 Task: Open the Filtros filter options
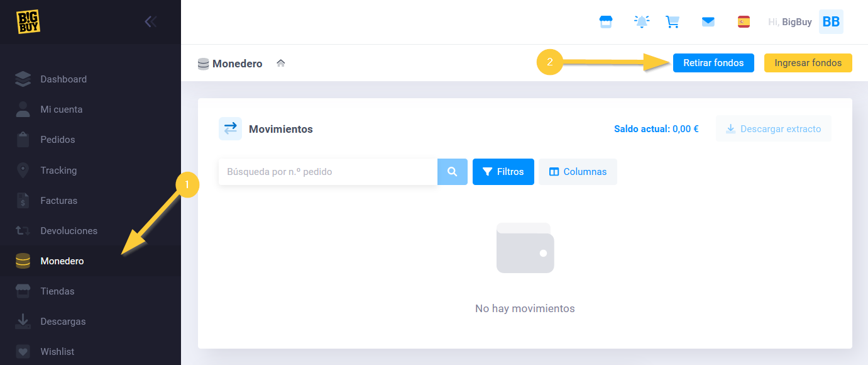tap(503, 172)
